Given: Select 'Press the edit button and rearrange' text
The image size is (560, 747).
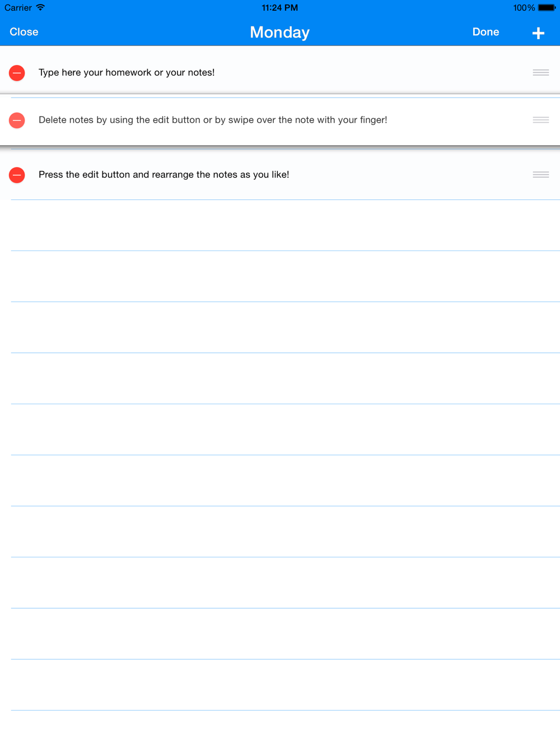Looking at the screenshot, I should point(164,175).
